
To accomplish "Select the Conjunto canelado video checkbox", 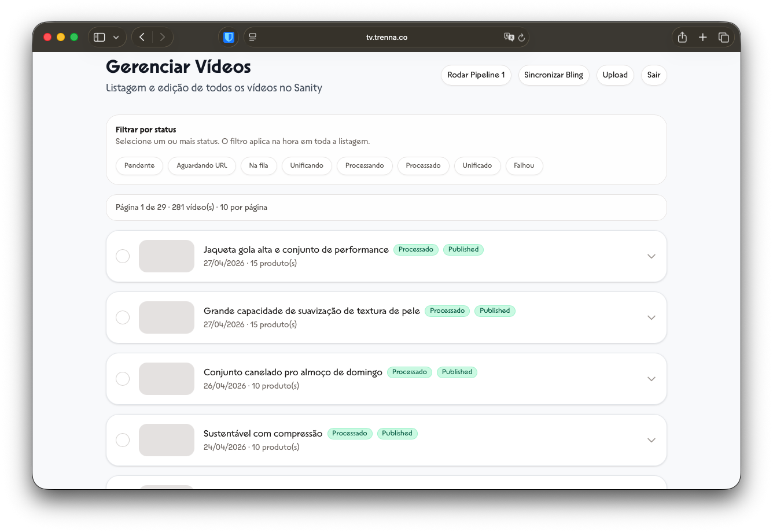I will (123, 379).
